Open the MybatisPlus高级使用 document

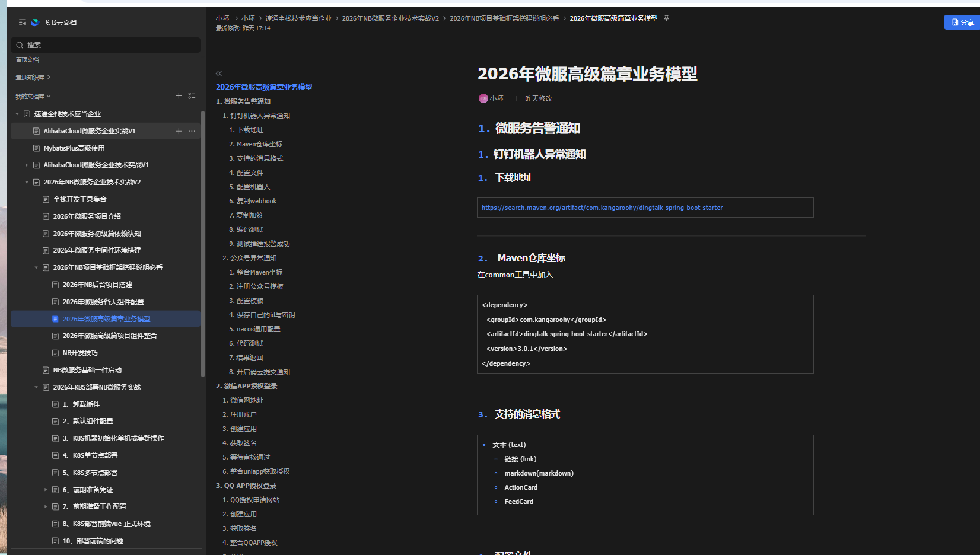click(x=74, y=148)
